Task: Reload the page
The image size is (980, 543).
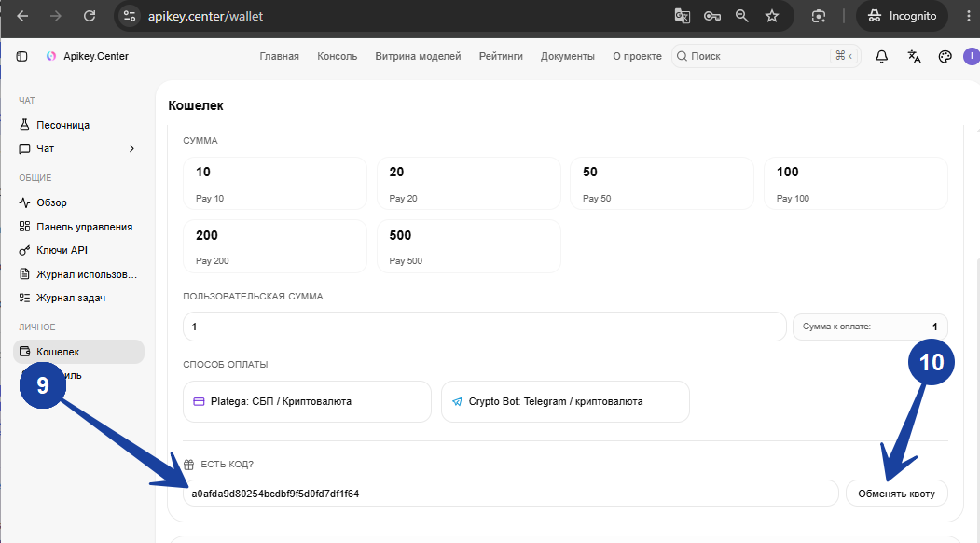Action: [x=90, y=16]
